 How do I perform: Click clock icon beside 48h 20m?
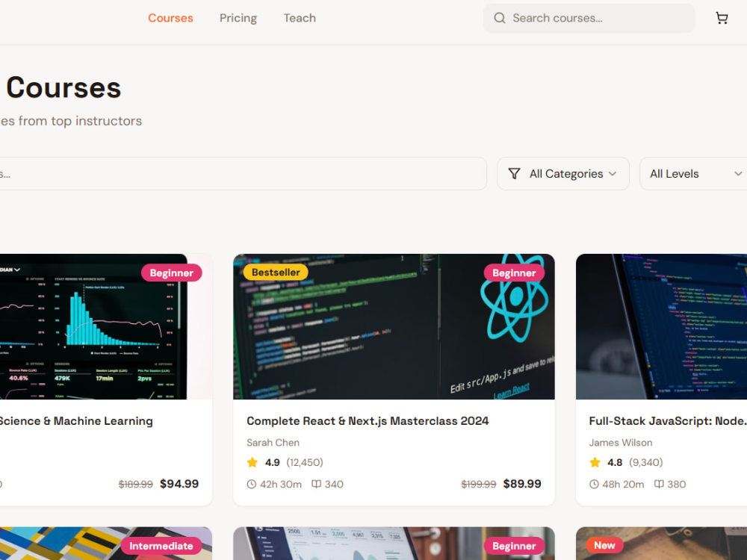pos(594,485)
